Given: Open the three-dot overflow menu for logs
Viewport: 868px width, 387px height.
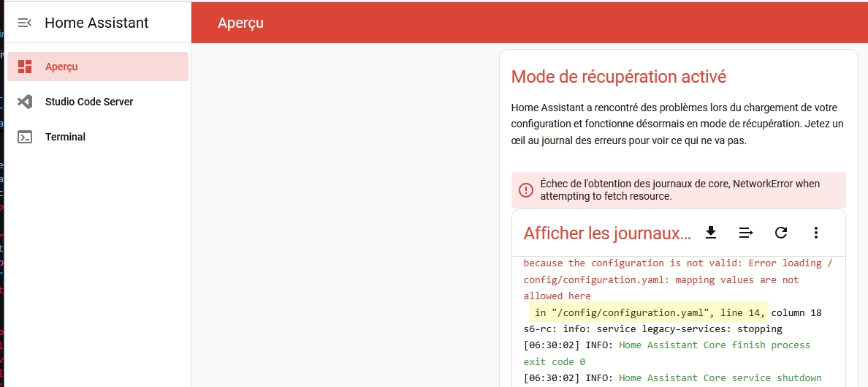Looking at the screenshot, I should click(816, 233).
